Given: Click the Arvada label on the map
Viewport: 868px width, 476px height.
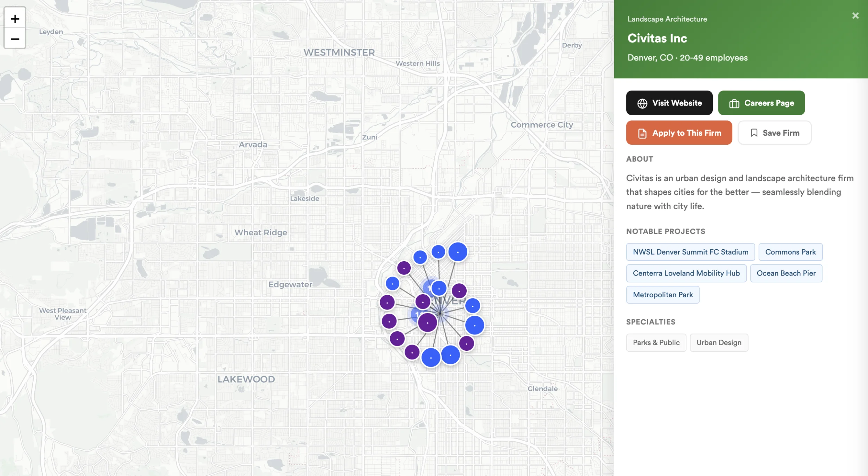Looking at the screenshot, I should 253,145.
